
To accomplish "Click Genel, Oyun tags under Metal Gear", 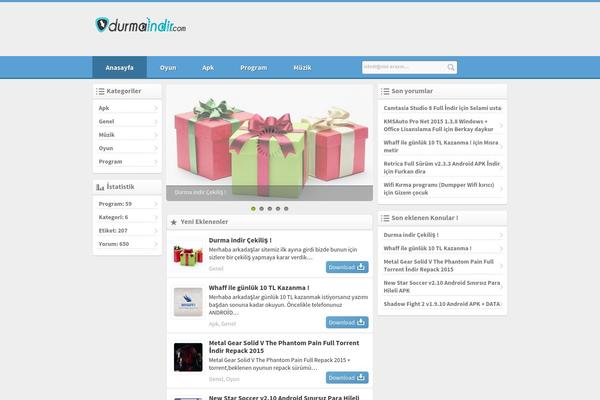I will pos(224,379).
